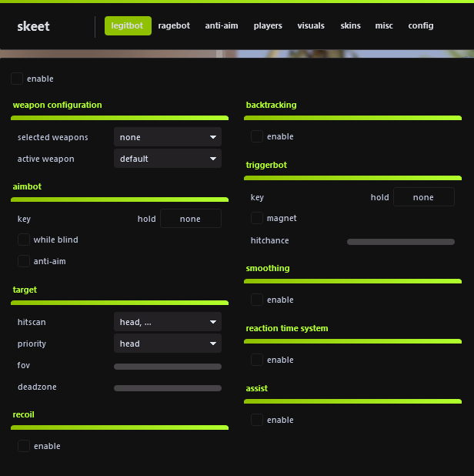This screenshot has width=474, height=476.
Task: Click the recoil section header
Action: [x=23, y=414]
